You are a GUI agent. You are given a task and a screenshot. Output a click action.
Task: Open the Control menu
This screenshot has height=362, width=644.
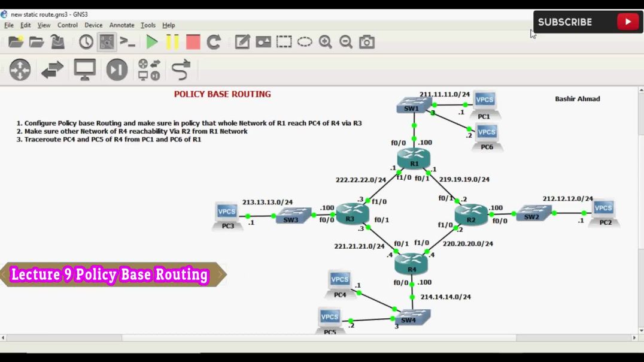[x=68, y=25]
